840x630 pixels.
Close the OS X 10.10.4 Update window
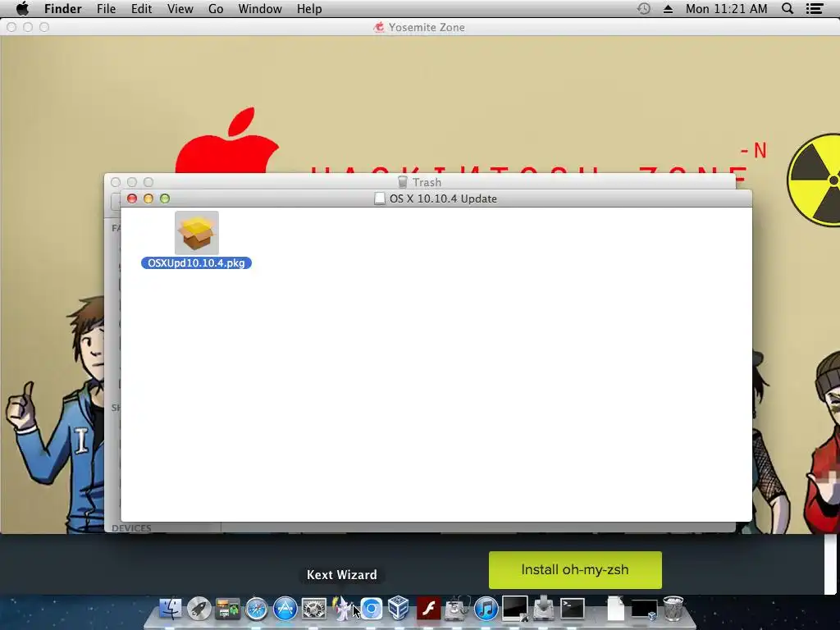tap(132, 199)
